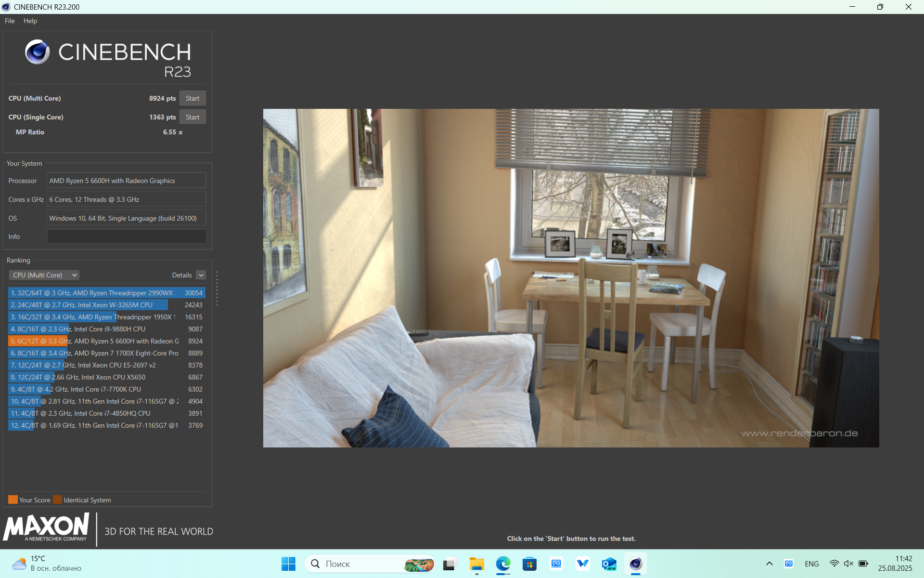Click the Windows Start logo

click(288, 564)
